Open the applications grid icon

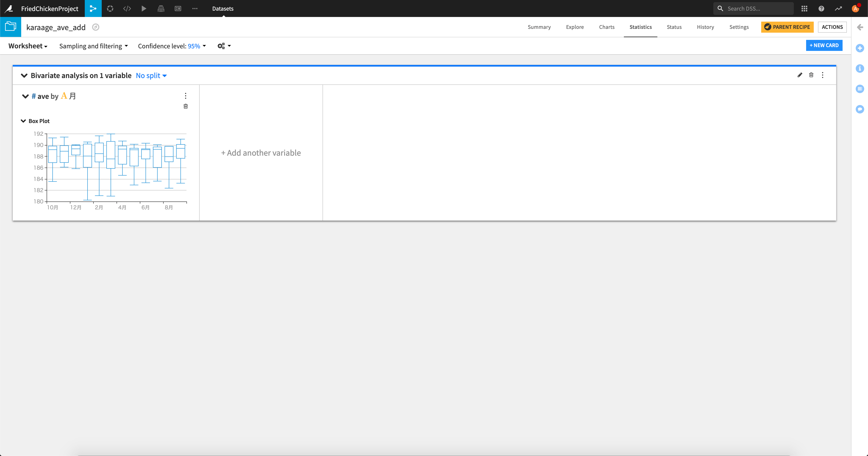click(x=804, y=8)
